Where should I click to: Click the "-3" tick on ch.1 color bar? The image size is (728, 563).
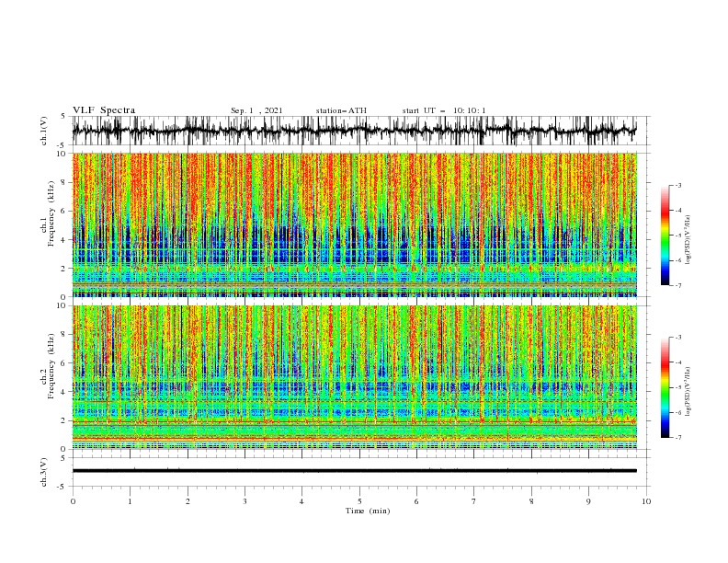(677, 185)
